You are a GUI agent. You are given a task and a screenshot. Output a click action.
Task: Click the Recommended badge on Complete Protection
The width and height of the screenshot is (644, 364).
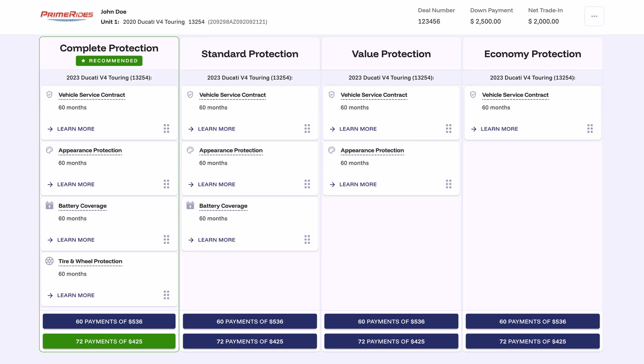[x=109, y=61]
